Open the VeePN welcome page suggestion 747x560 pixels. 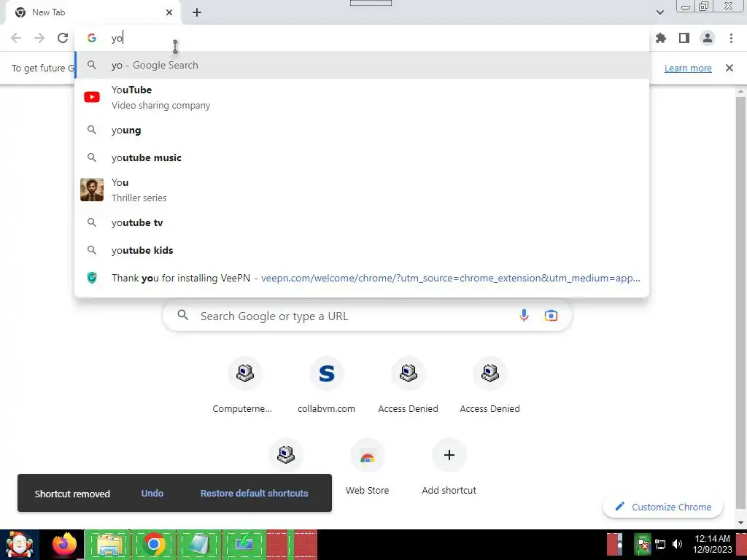point(362,278)
